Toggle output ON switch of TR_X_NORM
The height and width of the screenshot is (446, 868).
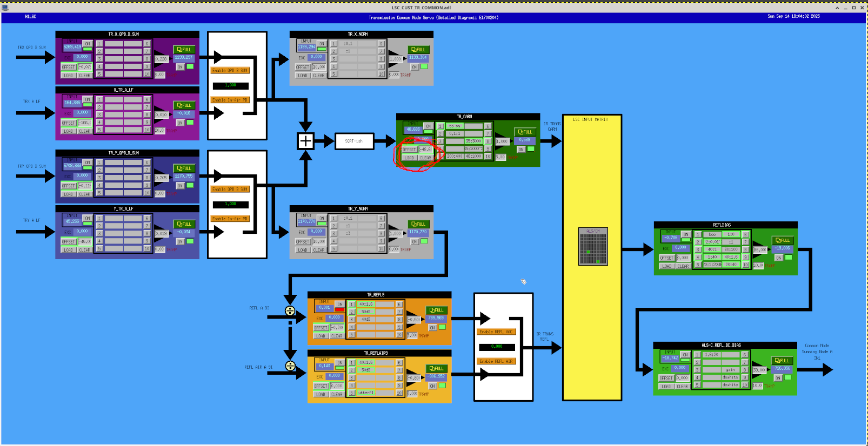(x=415, y=67)
